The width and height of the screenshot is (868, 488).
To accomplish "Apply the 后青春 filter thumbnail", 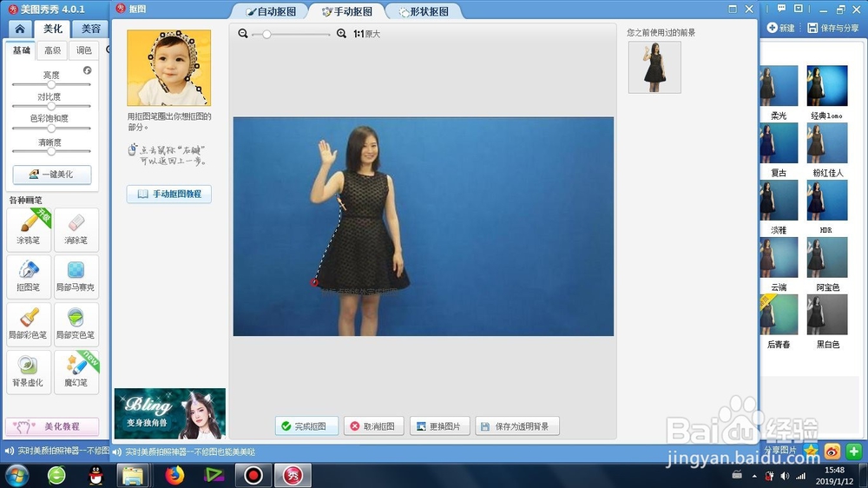I will click(x=779, y=314).
